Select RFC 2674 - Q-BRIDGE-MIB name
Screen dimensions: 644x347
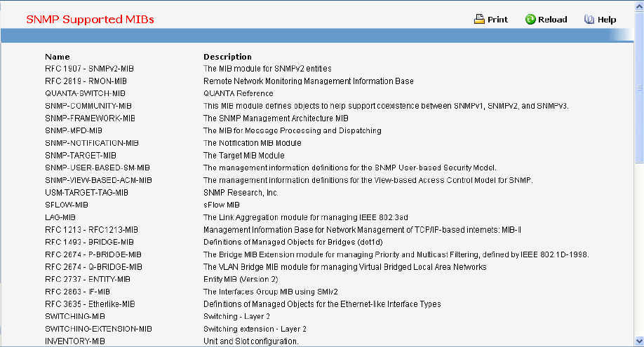(93, 266)
